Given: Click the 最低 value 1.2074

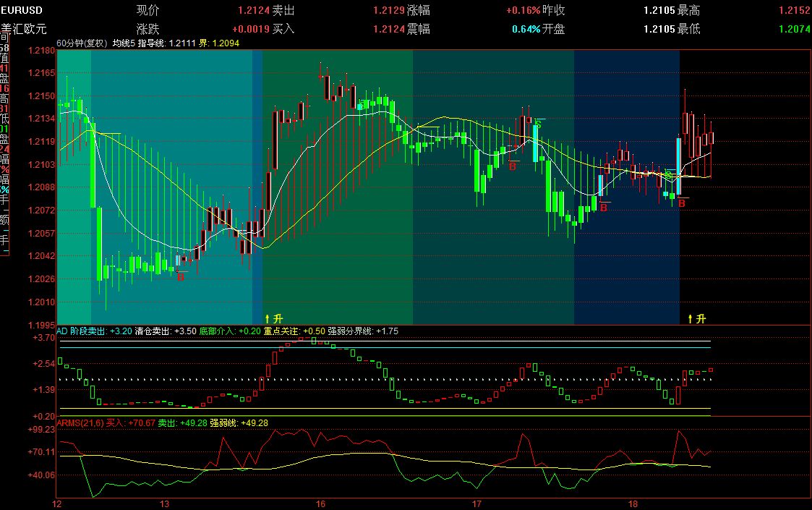Looking at the screenshot, I should [795, 29].
